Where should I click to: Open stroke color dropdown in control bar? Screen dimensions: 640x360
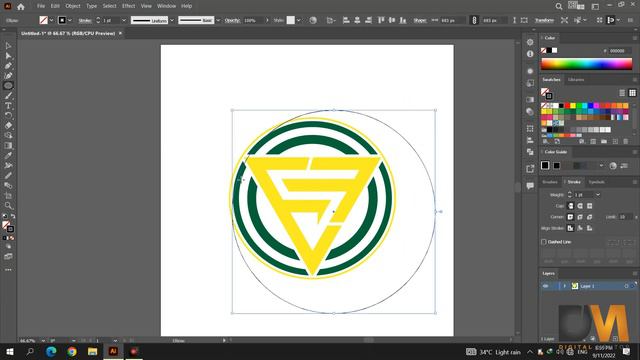[x=70, y=20]
